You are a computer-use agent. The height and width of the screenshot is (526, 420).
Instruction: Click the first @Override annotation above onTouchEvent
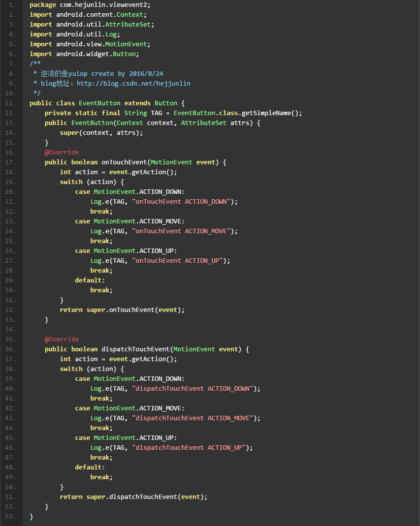point(62,153)
